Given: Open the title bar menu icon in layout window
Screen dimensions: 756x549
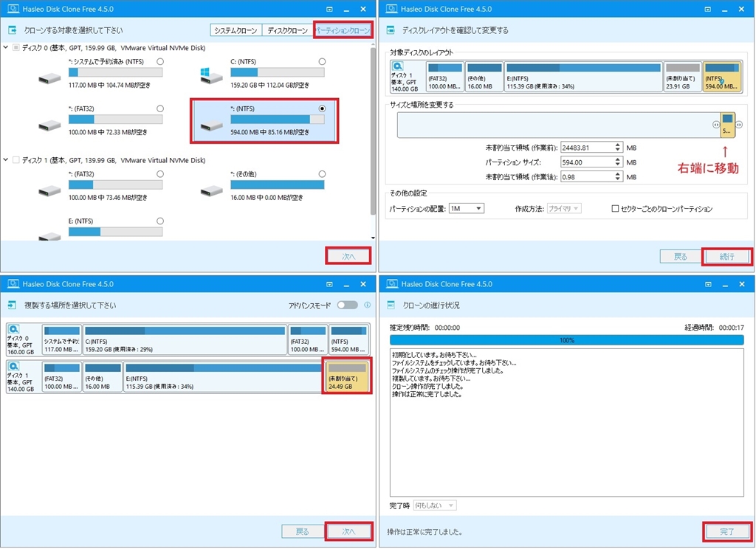Looking at the screenshot, I should click(x=708, y=9).
